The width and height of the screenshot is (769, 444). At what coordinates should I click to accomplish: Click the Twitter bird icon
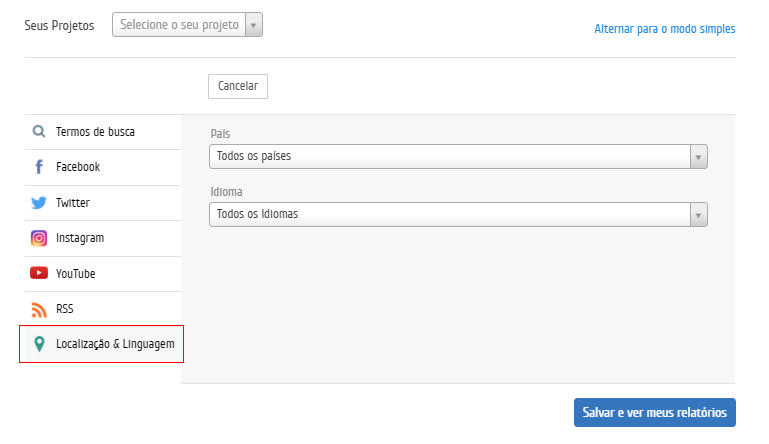pyautogui.click(x=39, y=203)
